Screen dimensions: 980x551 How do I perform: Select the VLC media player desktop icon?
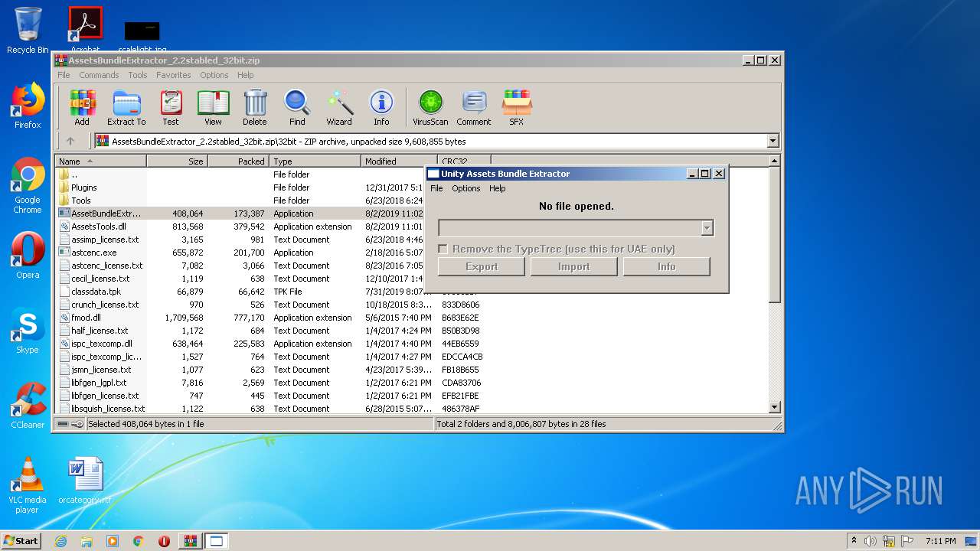[28, 485]
